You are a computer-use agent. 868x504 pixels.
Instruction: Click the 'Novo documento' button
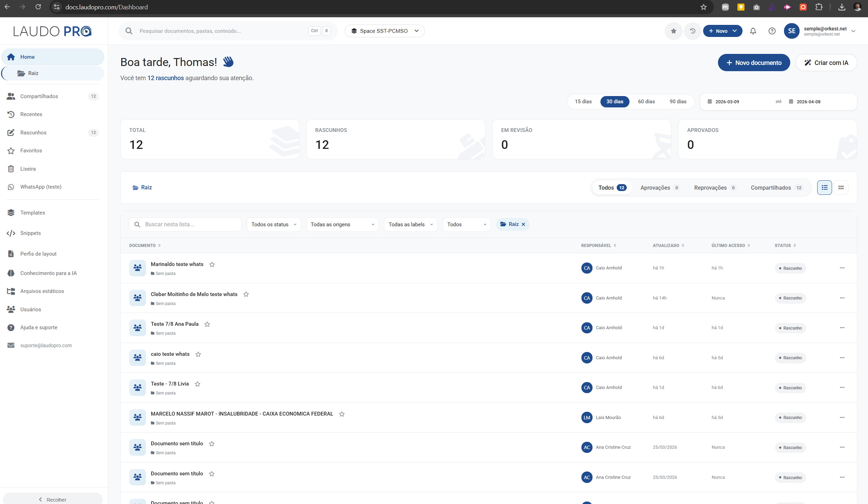coord(754,63)
